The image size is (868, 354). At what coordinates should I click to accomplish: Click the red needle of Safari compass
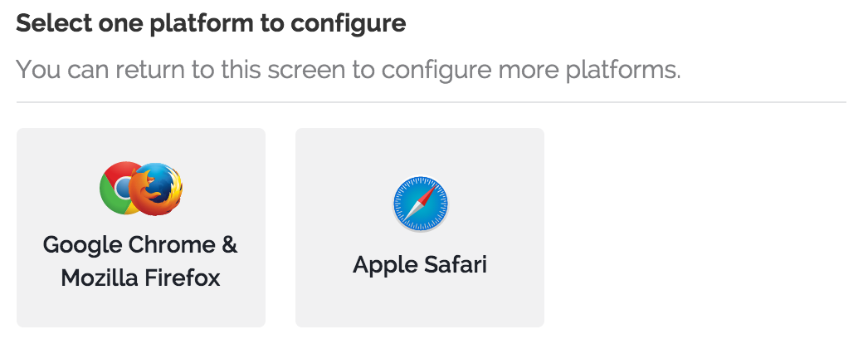pyautogui.click(x=428, y=194)
